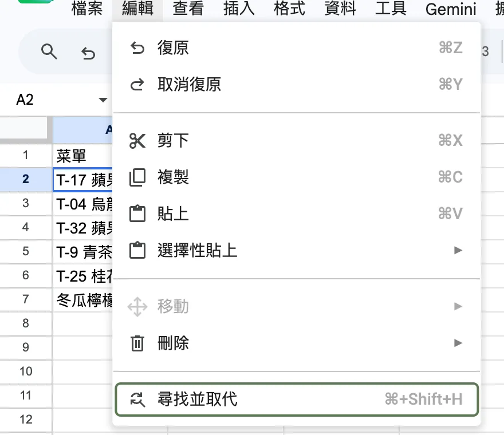Screen dimensions: 504x435
Task: Select row 8 header
Action: tap(26, 323)
